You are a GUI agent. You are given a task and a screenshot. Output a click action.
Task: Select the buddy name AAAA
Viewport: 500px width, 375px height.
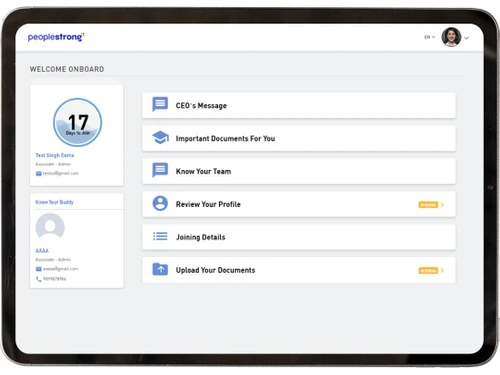tap(42, 251)
